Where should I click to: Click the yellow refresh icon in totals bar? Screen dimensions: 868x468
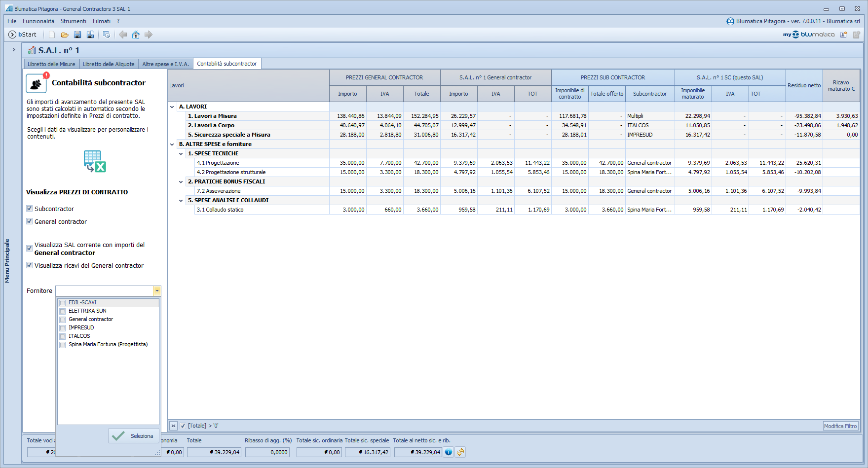point(460,452)
